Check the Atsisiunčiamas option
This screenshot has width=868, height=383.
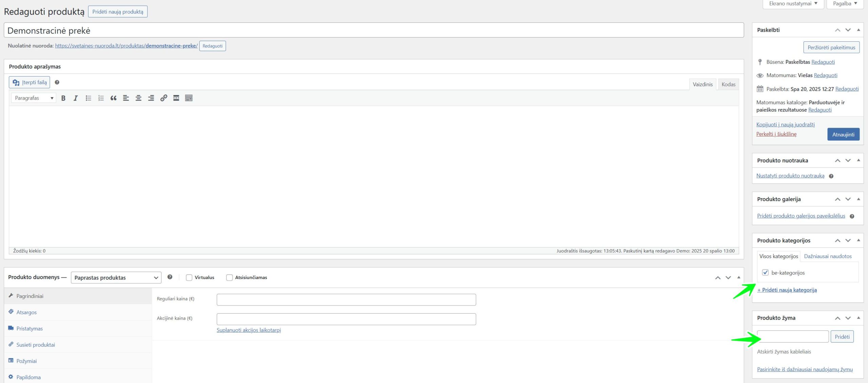(x=230, y=278)
